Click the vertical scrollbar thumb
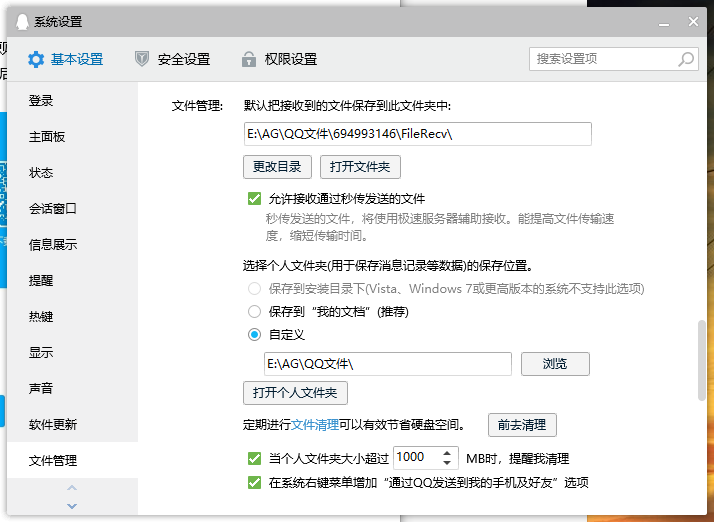 (702, 360)
